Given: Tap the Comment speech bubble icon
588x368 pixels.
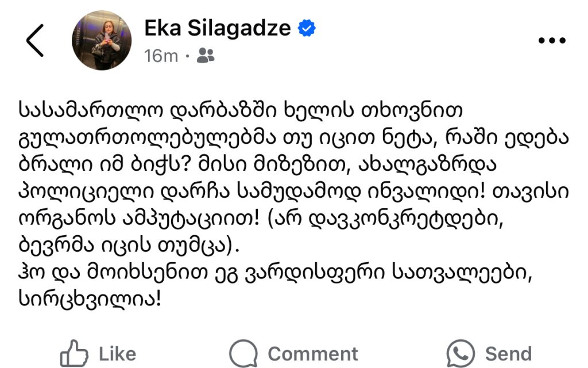Looking at the screenshot, I should click(x=243, y=352).
